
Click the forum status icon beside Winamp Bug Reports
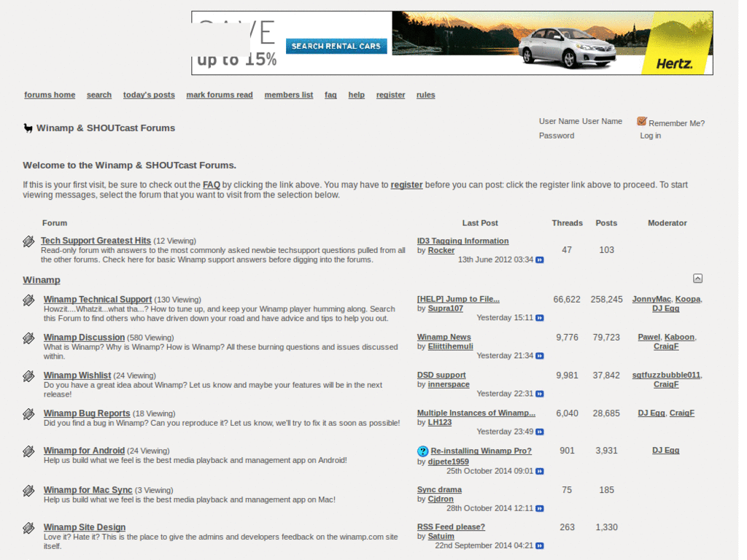[x=28, y=414]
